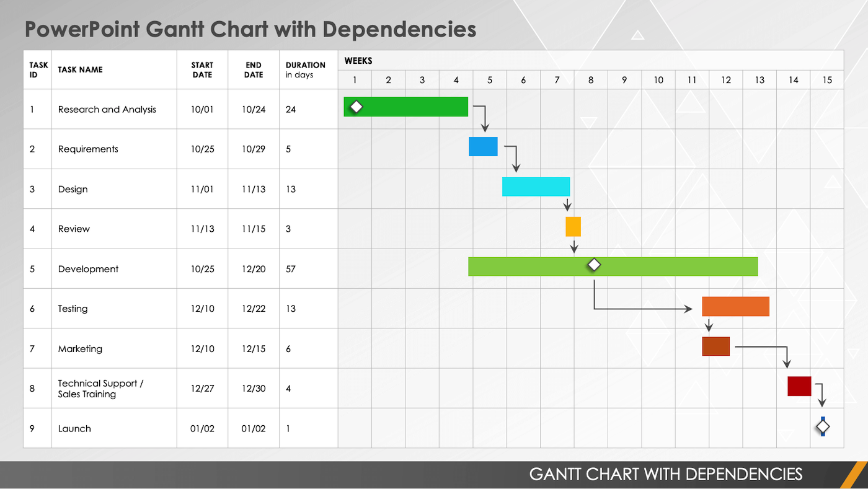The image size is (868, 489).
Task: Click the dependency arrow from Development to Testing
Action: [x=642, y=307]
